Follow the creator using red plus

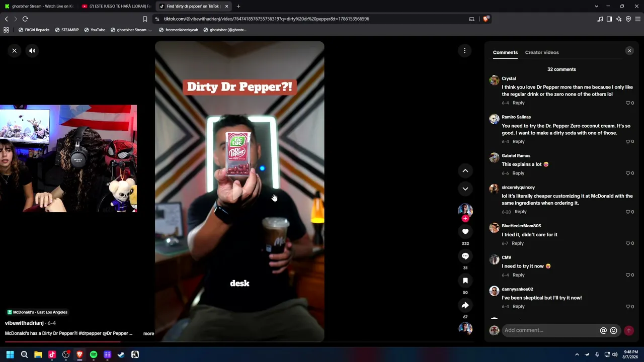tap(465, 219)
